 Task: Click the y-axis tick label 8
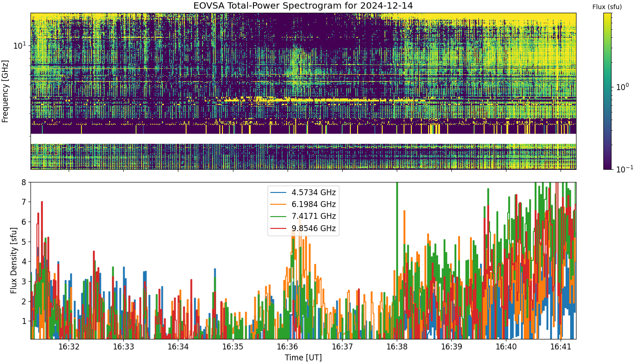[25, 182]
